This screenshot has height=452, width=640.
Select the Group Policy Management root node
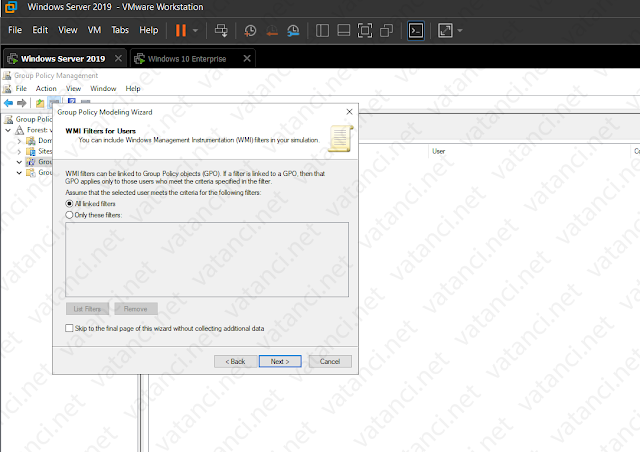[33, 119]
